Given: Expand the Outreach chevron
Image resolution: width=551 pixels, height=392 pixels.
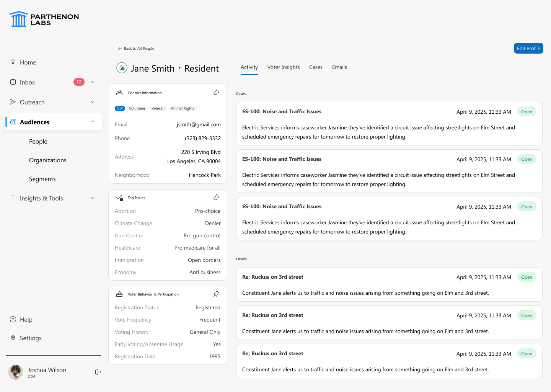Looking at the screenshot, I should click(x=93, y=102).
